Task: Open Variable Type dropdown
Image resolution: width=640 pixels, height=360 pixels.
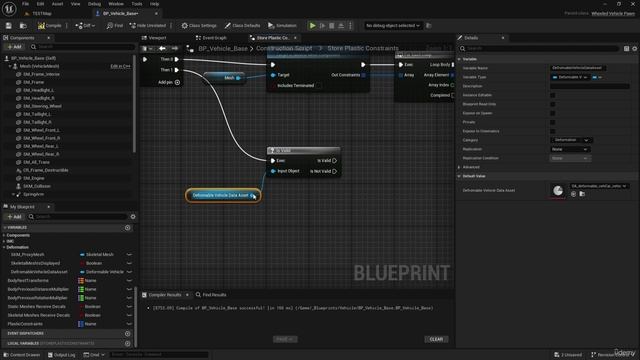Action: point(570,77)
